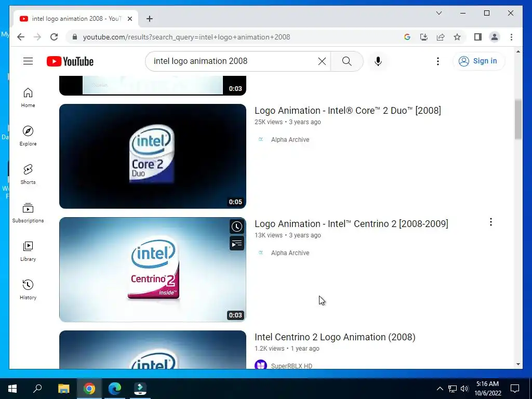Bookmark this page with star icon
The width and height of the screenshot is (532, 399).
coord(457,37)
